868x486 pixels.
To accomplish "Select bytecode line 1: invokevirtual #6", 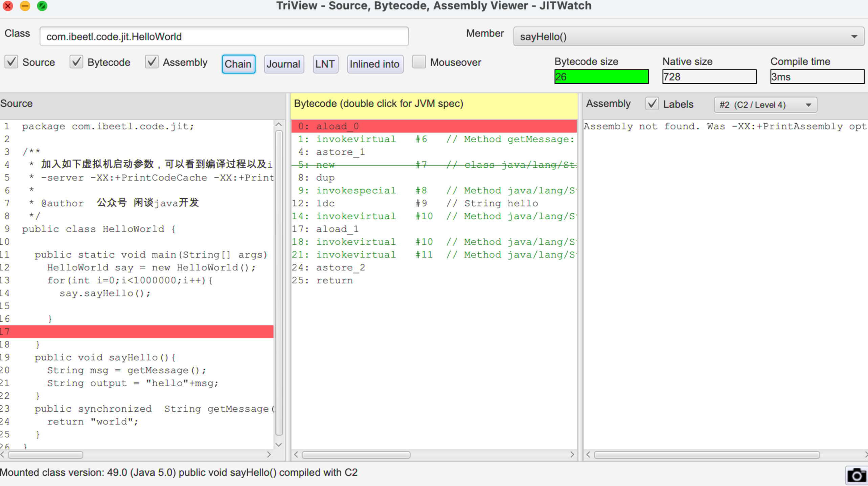I will 434,139.
